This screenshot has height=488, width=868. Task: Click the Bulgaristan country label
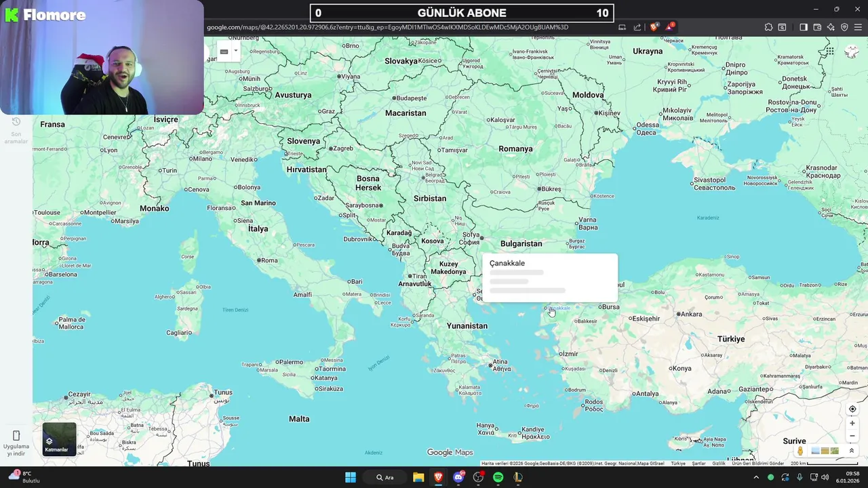click(x=521, y=243)
